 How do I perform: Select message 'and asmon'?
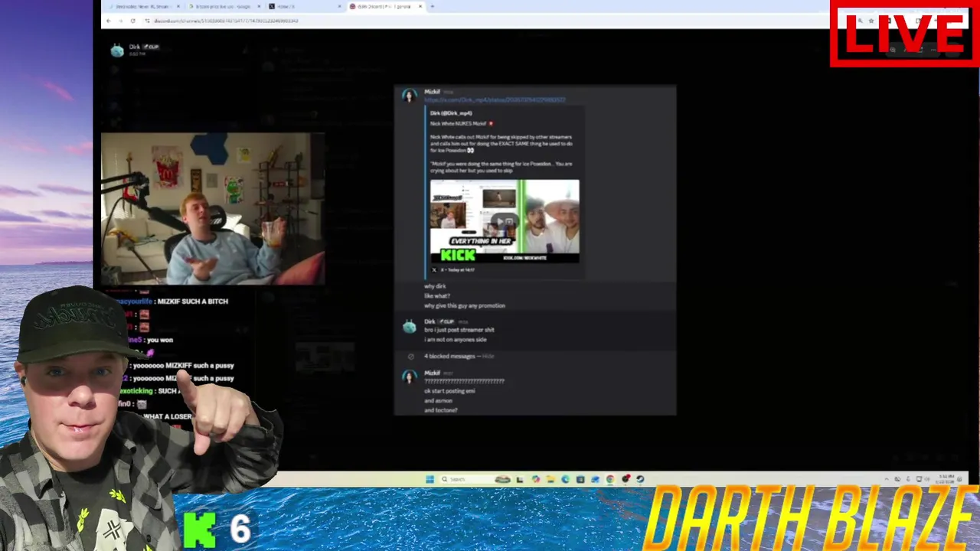[439, 401]
